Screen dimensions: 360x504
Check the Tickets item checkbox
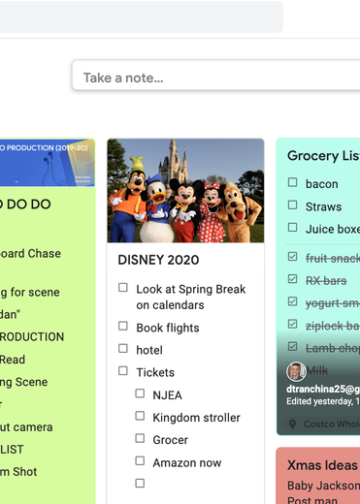point(123,371)
